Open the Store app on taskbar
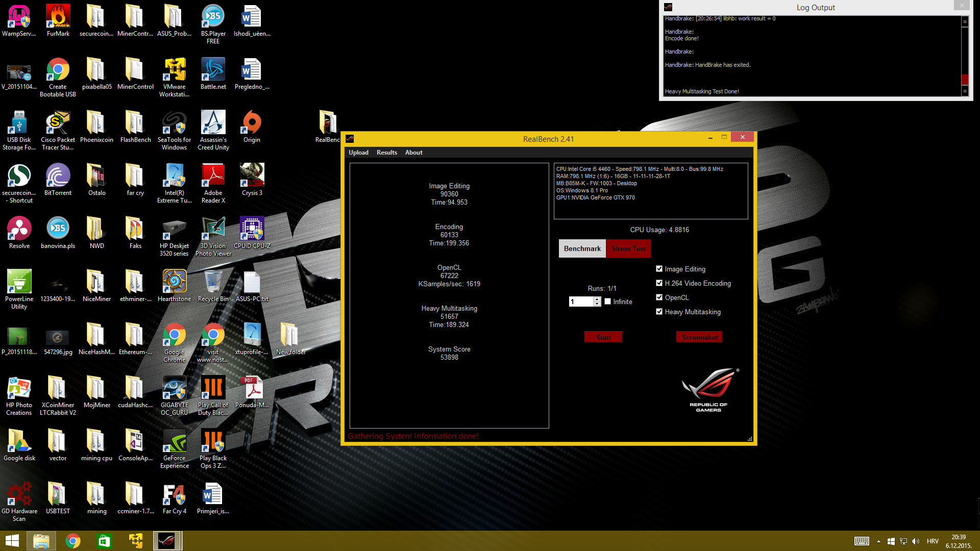The height and width of the screenshot is (551, 980). coord(104,541)
